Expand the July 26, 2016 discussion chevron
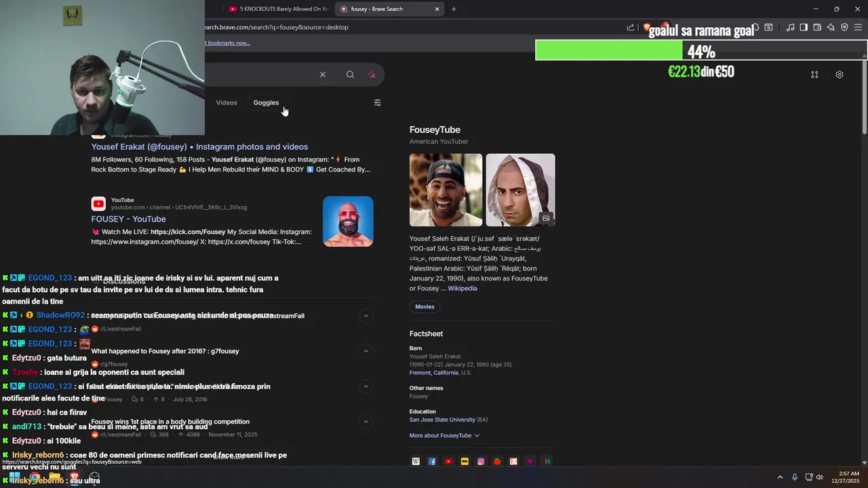The image size is (868, 488). coord(366,386)
